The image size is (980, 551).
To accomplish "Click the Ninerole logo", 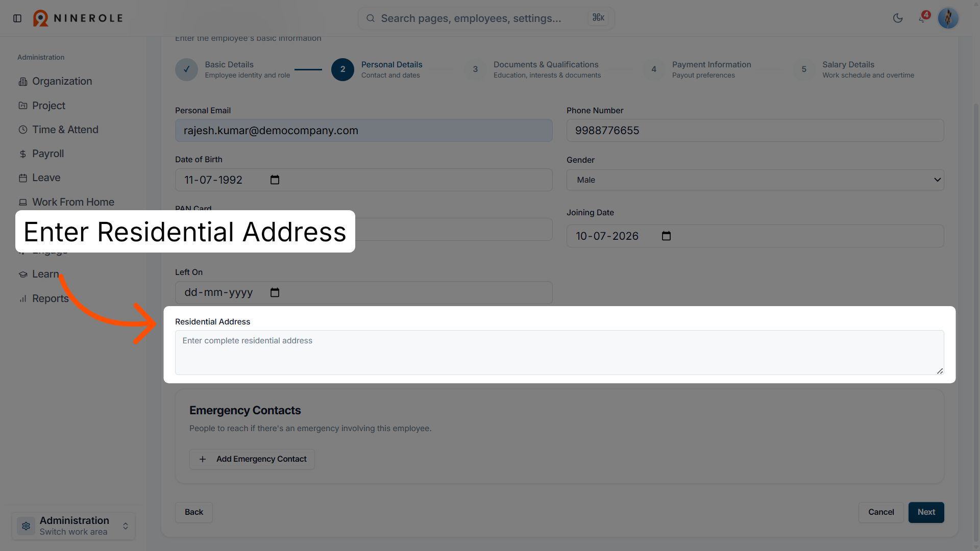I will (78, 18).
